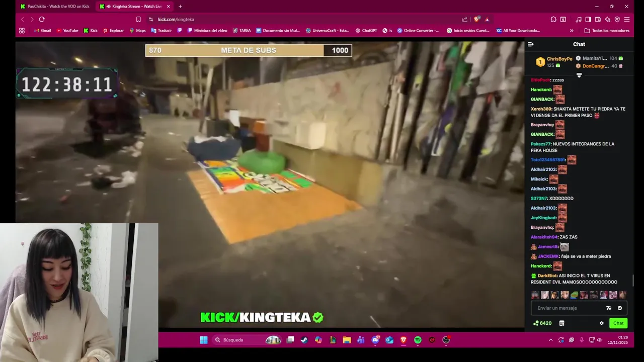Send message with green Chat button
This screenshot has width=644, height=362.
pyautogui.click(x=618, y=323)
